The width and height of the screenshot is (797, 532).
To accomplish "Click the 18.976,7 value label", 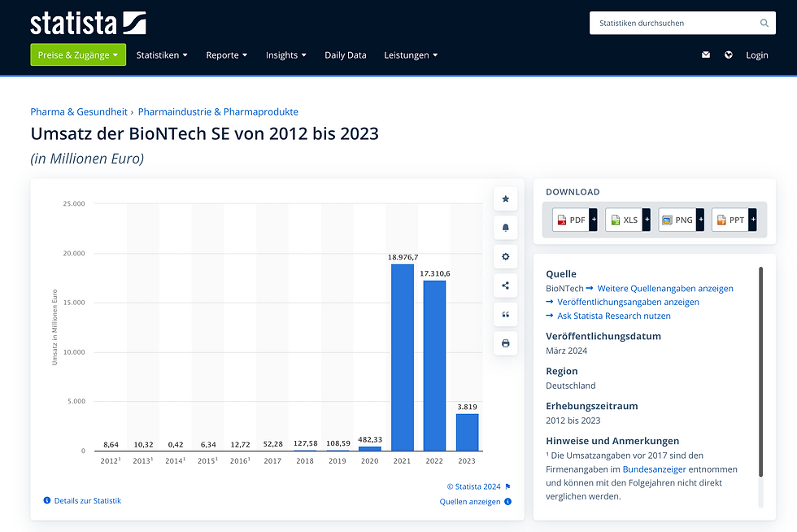I will (403, 257).
